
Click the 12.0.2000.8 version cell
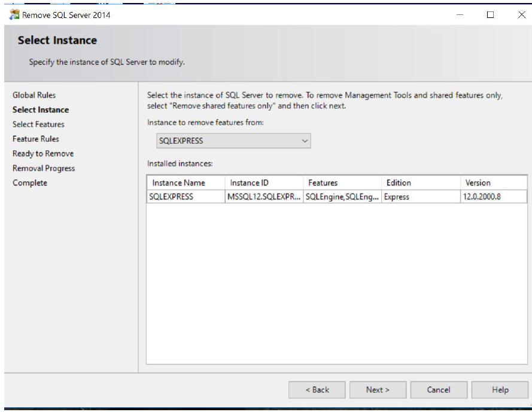[x=494, y=196]
